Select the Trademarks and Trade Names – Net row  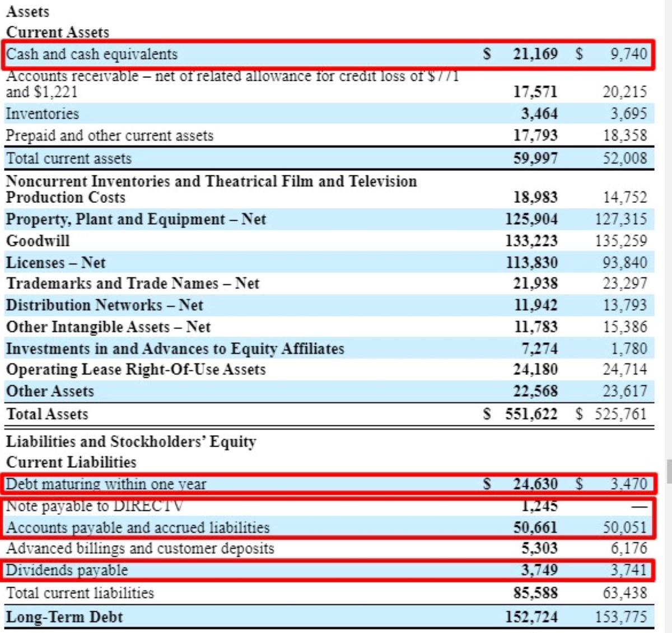(133, 283)
